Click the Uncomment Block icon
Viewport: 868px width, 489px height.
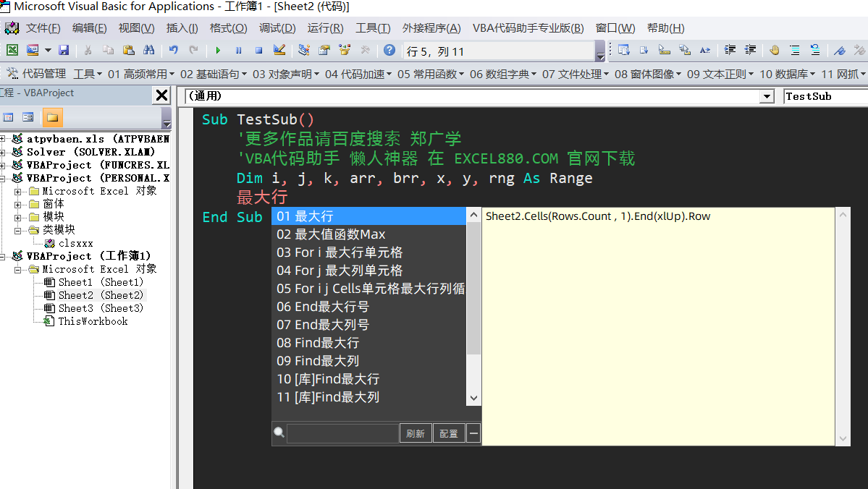tap(815, 51)
